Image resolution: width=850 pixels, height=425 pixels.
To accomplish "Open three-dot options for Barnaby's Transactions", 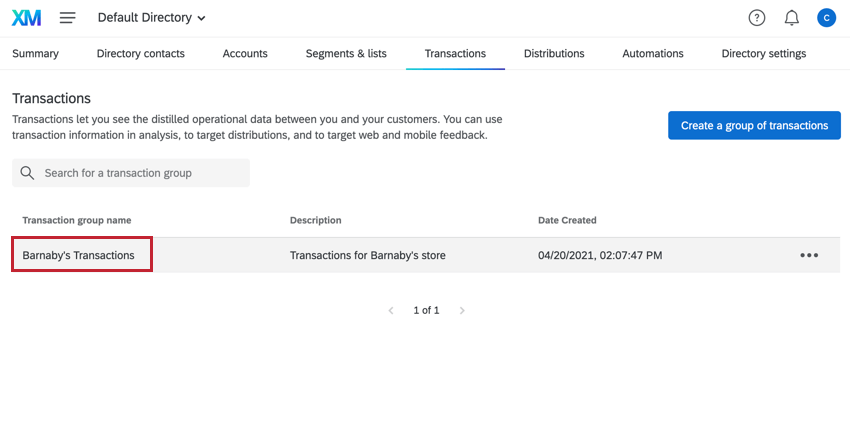I will pos(809,255).
